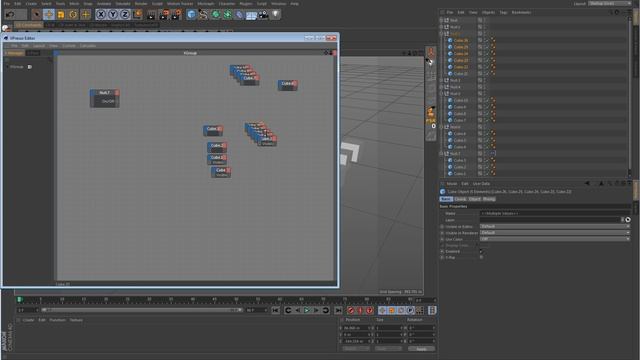The height and width of the screenshot is (360, 640).
Task: Open Visible in Renderer dropdown
Action: coord(555,233)
